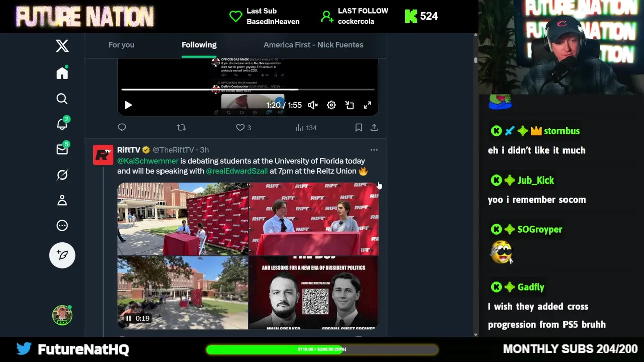Select the Following tab
Viewport: 644px width, 362px height.
point(199,45)
